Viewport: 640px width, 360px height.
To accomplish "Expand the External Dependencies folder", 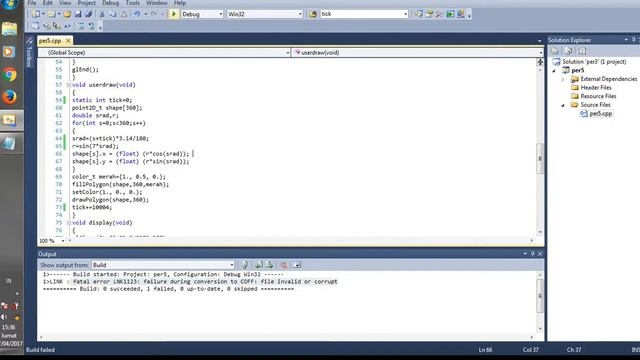I will pyautogui.click(x=563, y=79).
